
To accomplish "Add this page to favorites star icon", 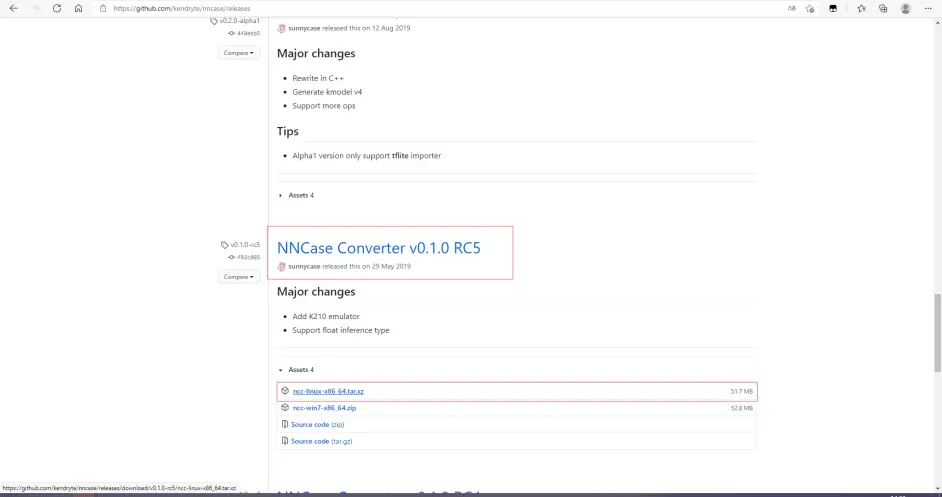I will click(x=810, y=8).
